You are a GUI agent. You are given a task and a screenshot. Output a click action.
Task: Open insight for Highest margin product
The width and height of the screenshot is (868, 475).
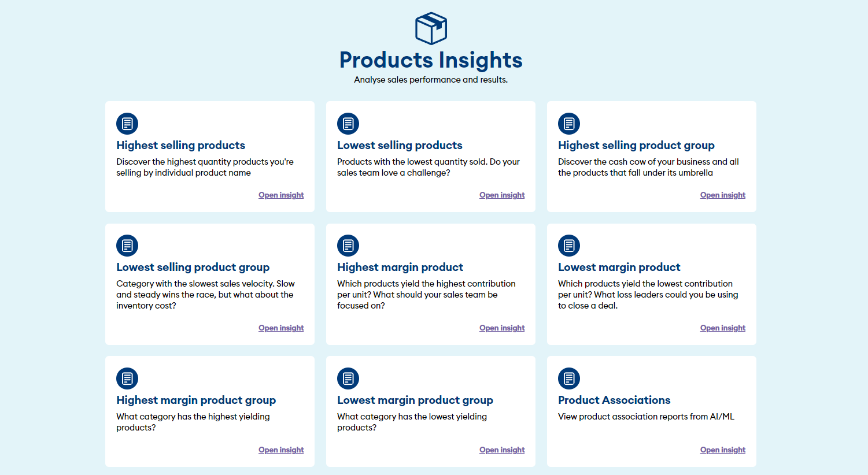pyautogui.click(x=502, y=328)
